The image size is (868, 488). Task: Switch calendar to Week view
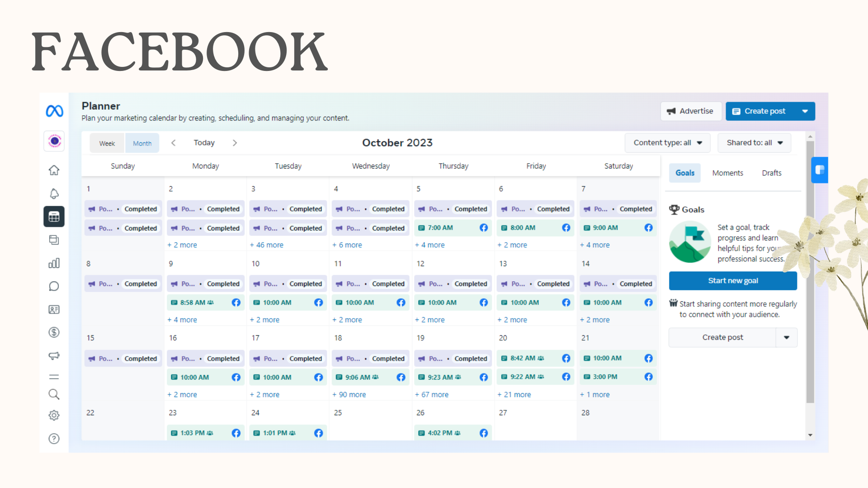[107, 143]
